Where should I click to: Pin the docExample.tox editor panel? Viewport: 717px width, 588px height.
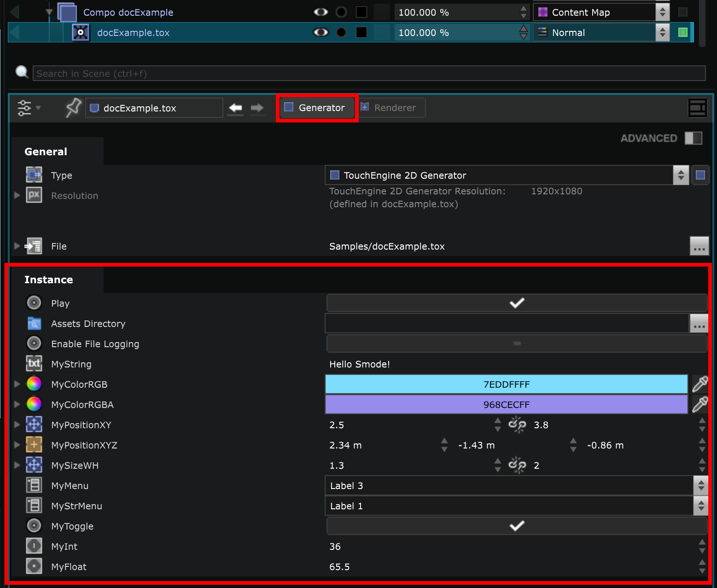[73, 108]
